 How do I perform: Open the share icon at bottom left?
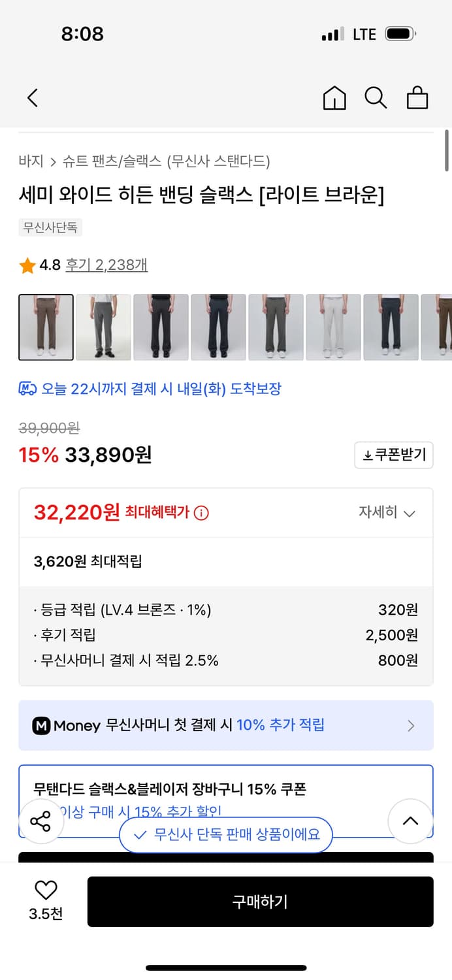[41, 821]
